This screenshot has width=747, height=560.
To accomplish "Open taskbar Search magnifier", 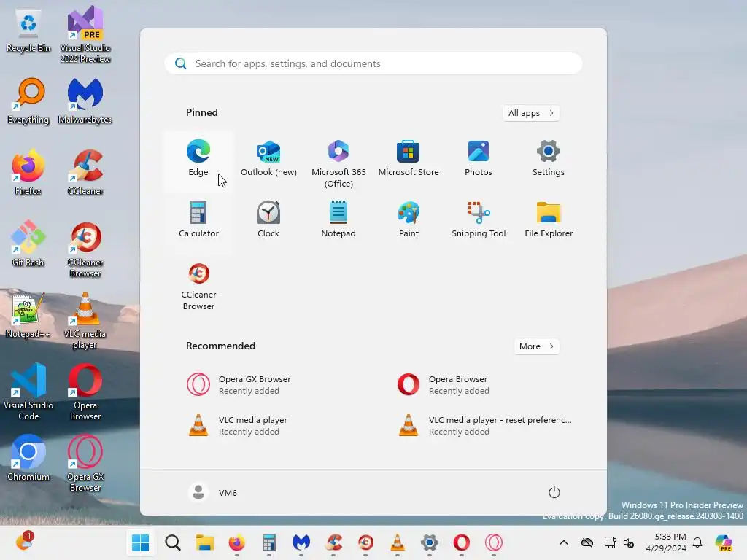I will tap(172, 542).
